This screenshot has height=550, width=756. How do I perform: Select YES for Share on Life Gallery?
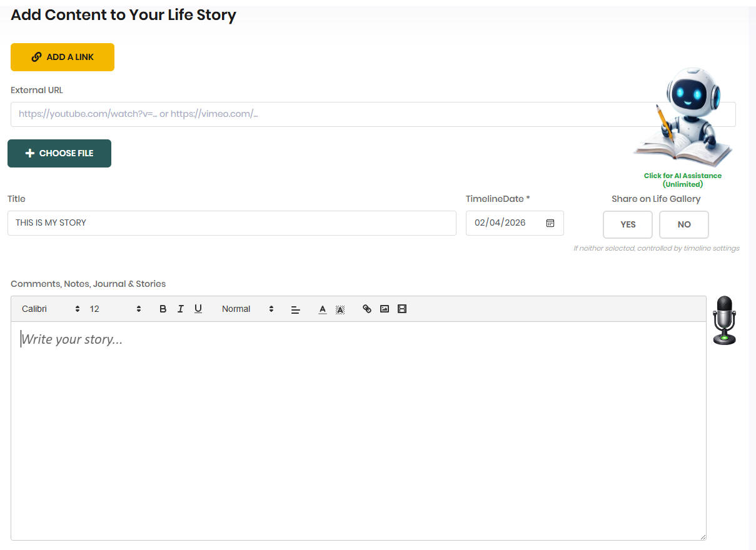point(627,224)
